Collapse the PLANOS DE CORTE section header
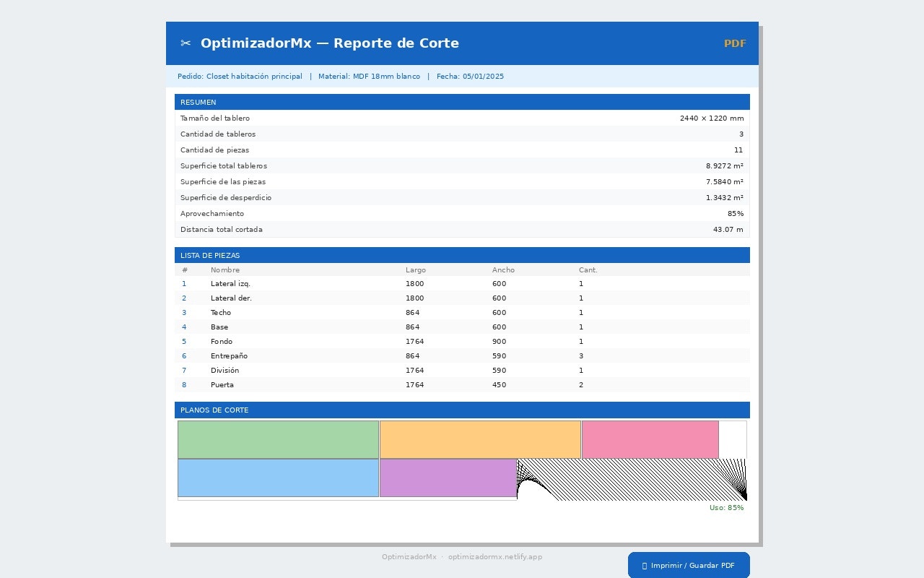The width and height of the screenshot is (924, 578). coord(462,410)
